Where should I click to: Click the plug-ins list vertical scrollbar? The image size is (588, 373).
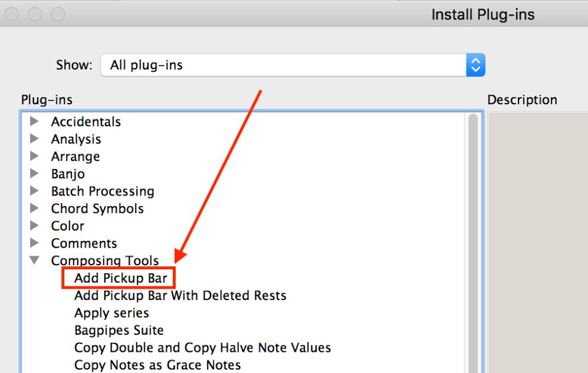click(473, 236)
